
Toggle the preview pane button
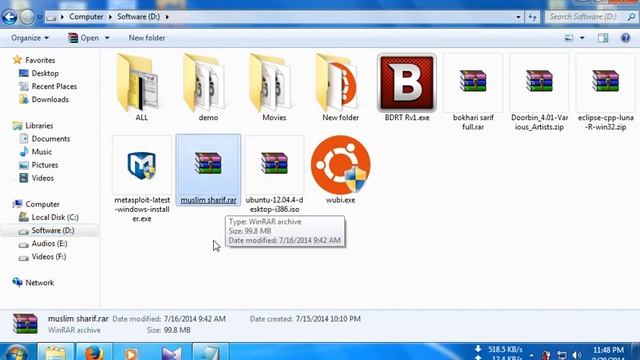click(603, 38)
